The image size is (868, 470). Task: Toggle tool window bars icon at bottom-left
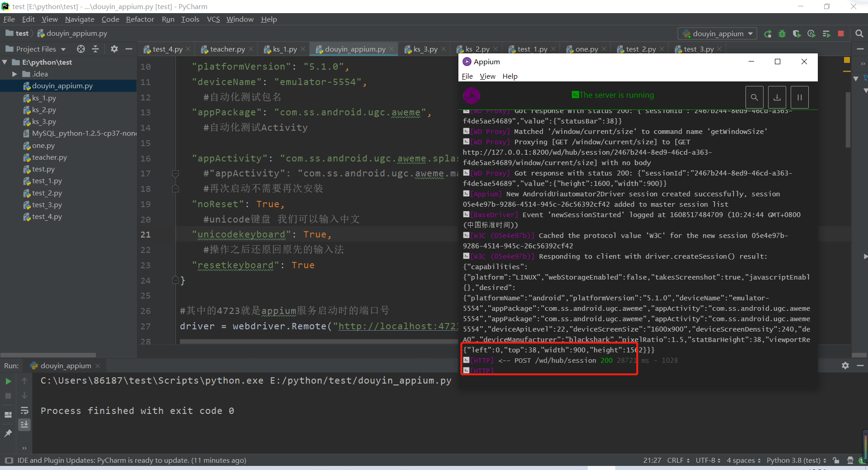(9, 461)
